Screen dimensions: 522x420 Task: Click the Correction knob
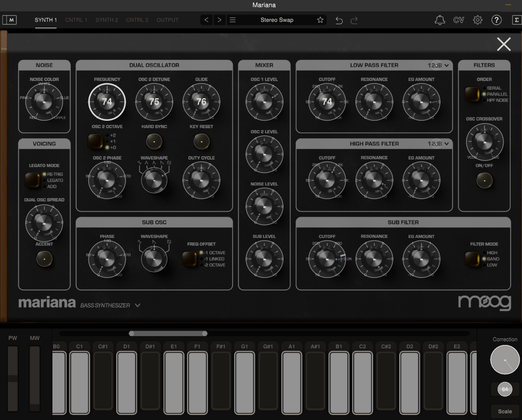pos(505,360)
